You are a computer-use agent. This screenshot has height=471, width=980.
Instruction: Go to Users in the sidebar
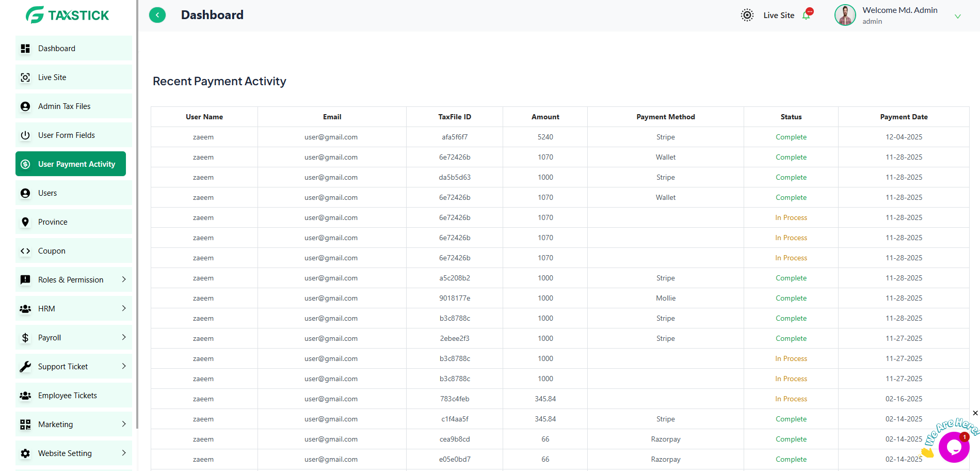pos(47,193)
